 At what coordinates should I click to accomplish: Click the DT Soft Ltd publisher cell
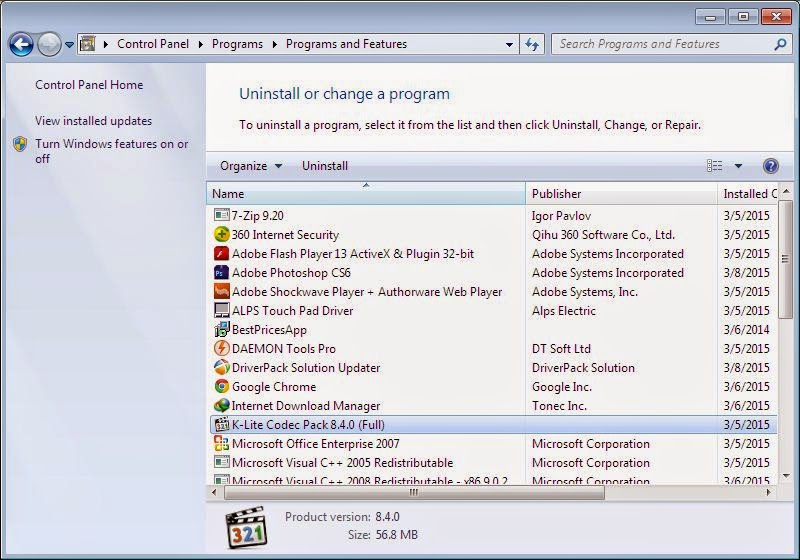561,348
